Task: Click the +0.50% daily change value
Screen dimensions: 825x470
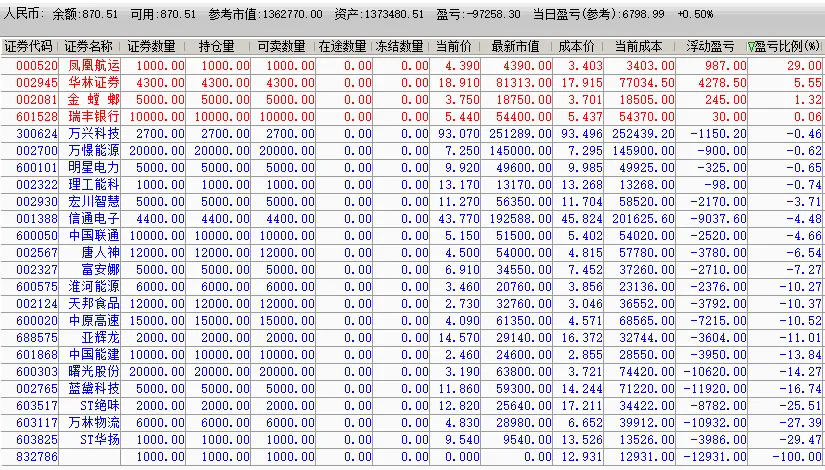Action: 695,14
